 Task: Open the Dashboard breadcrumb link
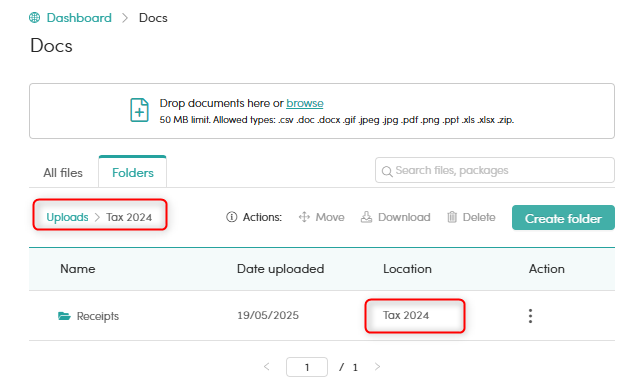pos(79,18)
